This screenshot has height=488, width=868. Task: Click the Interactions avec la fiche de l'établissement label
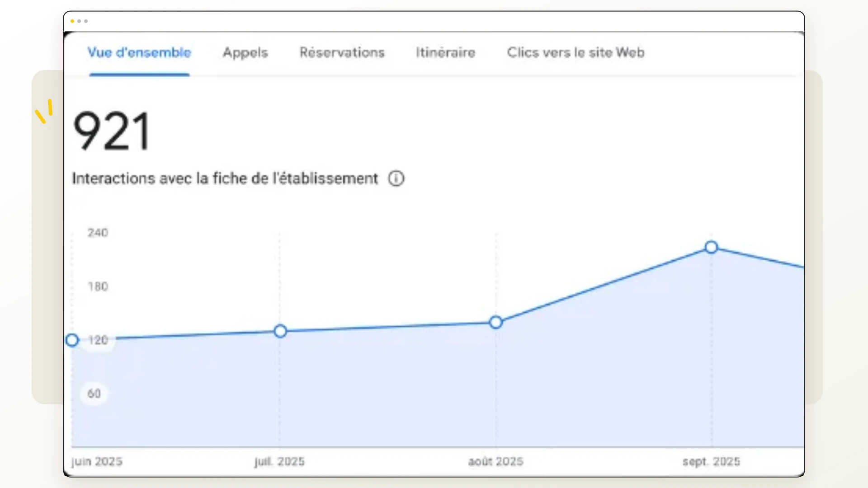pyautogui.click(x=225, y=178)
